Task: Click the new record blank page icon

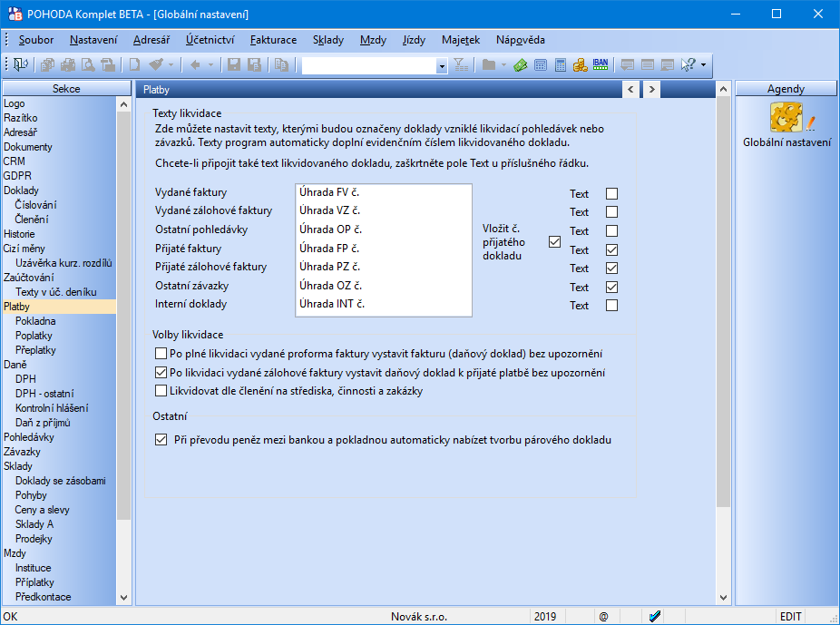Action: pyautogui.click(x=134, y=64)
